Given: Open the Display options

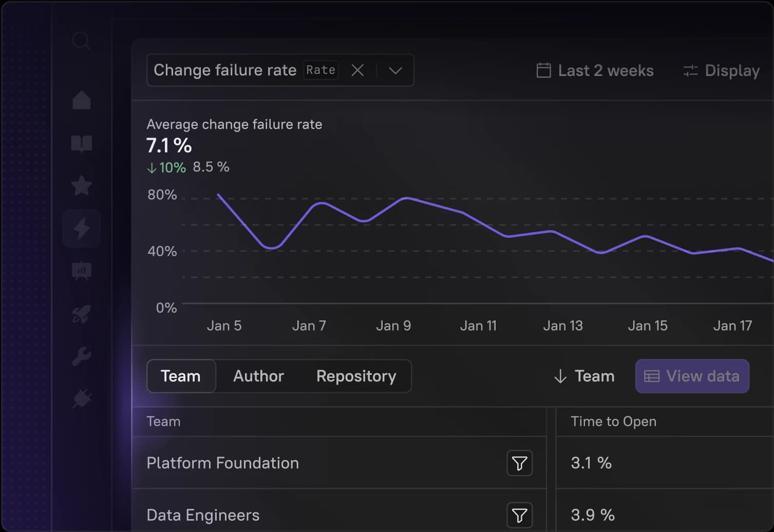Looking at the screenshot, I should tap(721, 70).
